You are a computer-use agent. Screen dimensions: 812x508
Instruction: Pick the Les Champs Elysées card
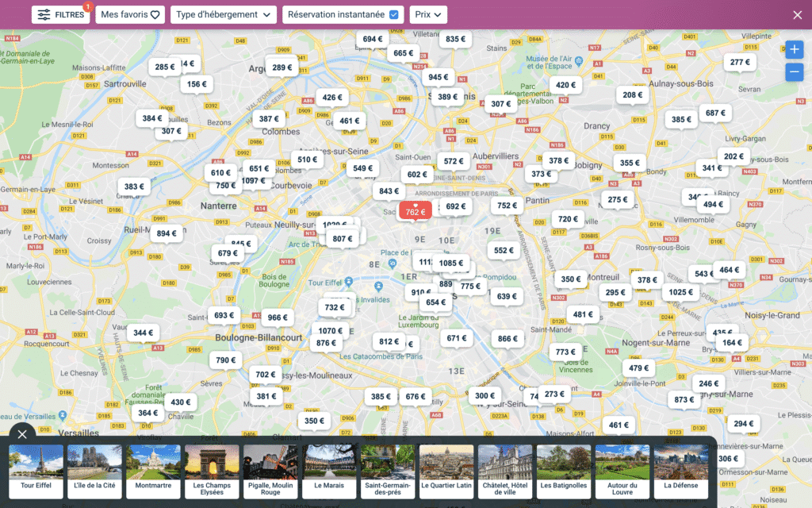tap(212, 471)
